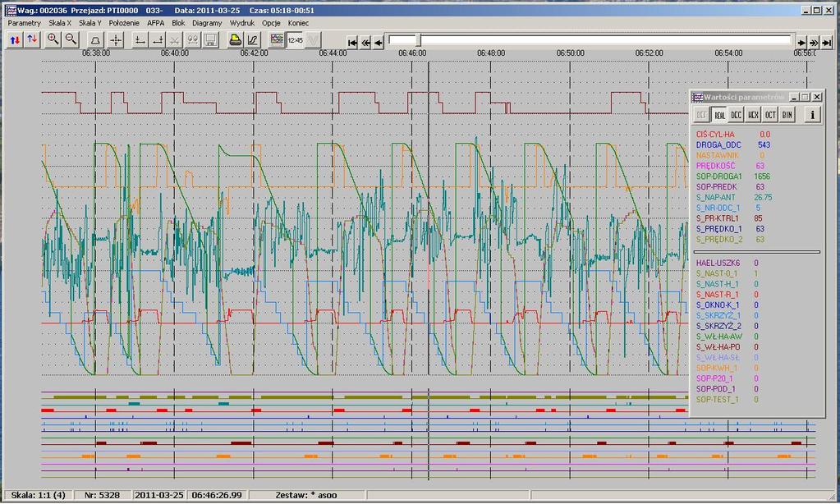Click the timeline position slider thumb
This screenshot has width=840, height=504.
tap(420, 40)
